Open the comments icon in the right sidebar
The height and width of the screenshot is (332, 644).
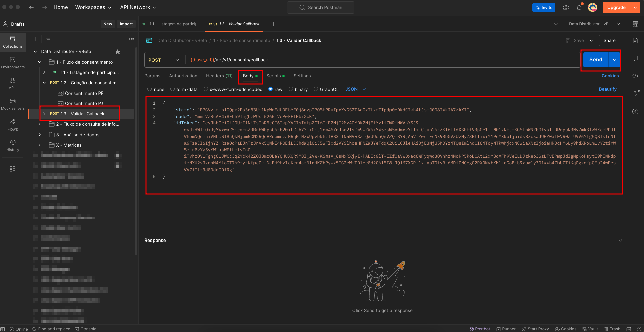click(x=635, y=58)
